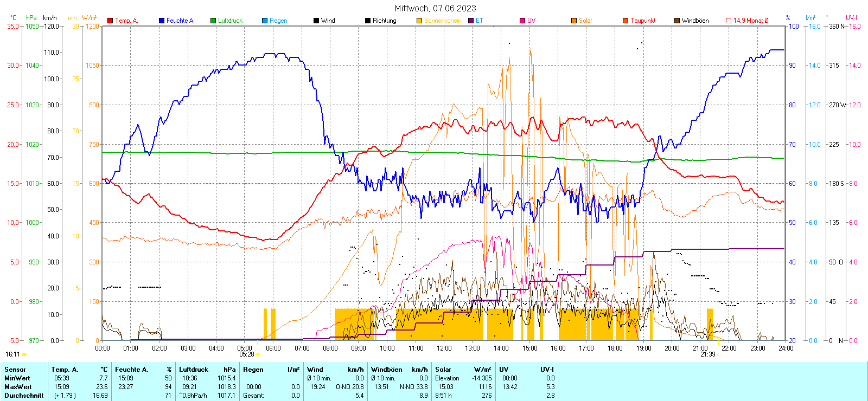
Task: Click the blue Feuchte A. legend square
Action: (x=162, y=21)
